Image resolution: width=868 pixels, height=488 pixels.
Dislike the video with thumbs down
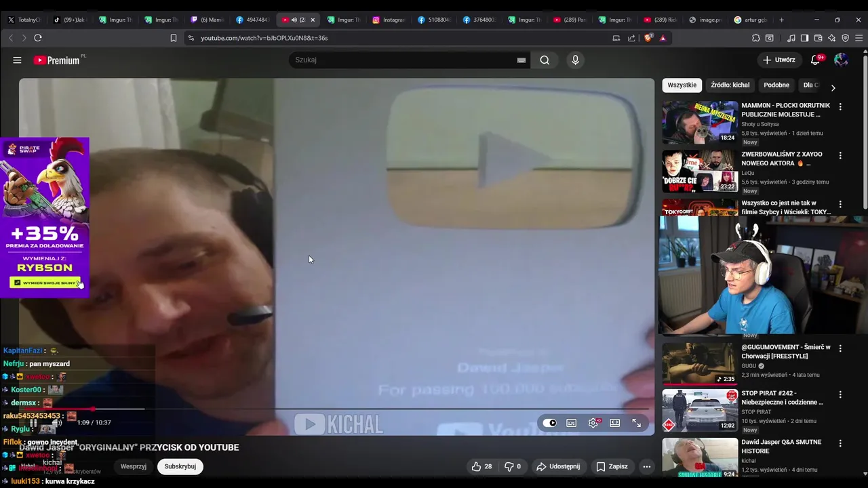click(513, 466)
